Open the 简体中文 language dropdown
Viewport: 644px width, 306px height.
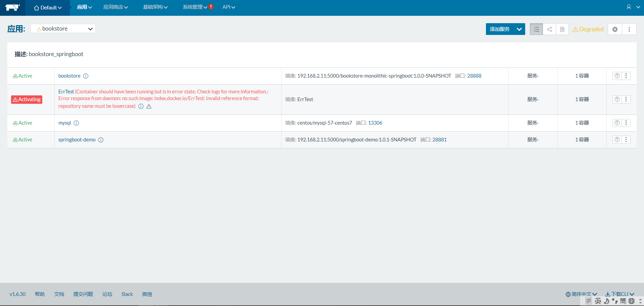[581, 294]
